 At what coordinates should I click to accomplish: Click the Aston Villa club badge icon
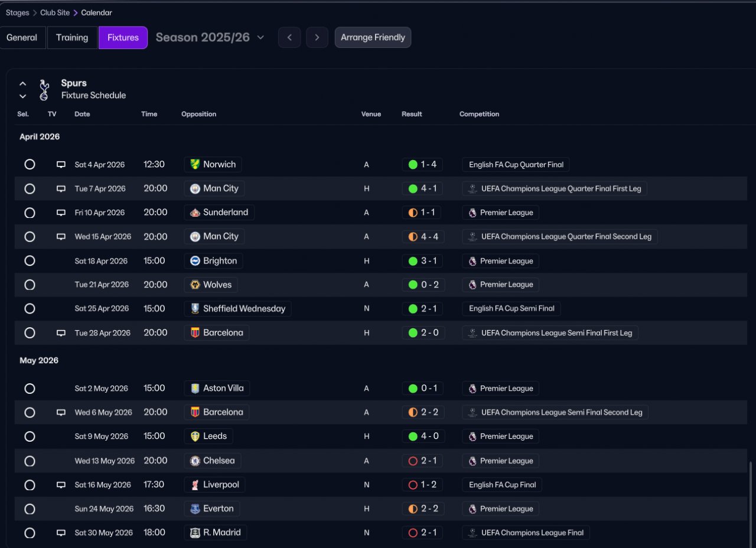click(195, 389)
